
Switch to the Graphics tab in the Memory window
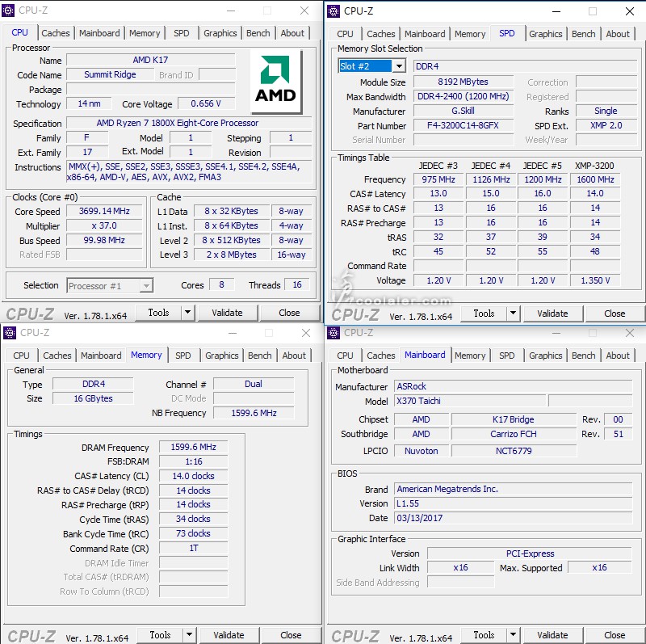pyautogui.click(x=221, y=356)
